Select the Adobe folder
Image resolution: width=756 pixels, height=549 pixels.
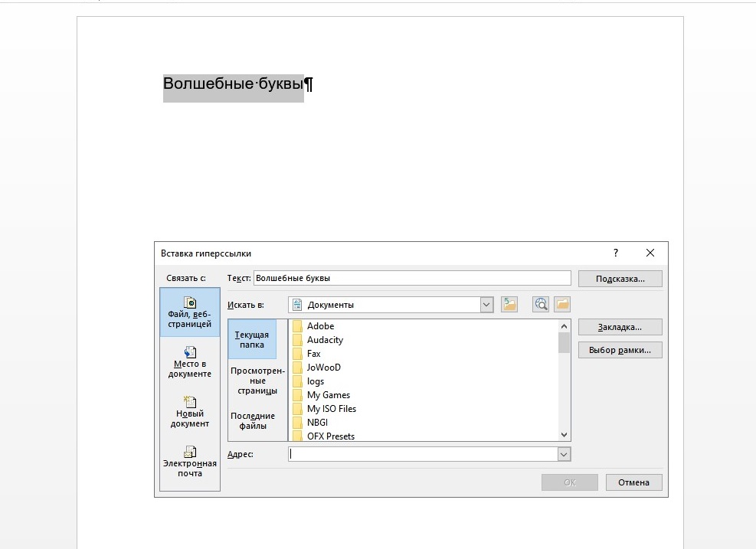(x=313, y=326)
